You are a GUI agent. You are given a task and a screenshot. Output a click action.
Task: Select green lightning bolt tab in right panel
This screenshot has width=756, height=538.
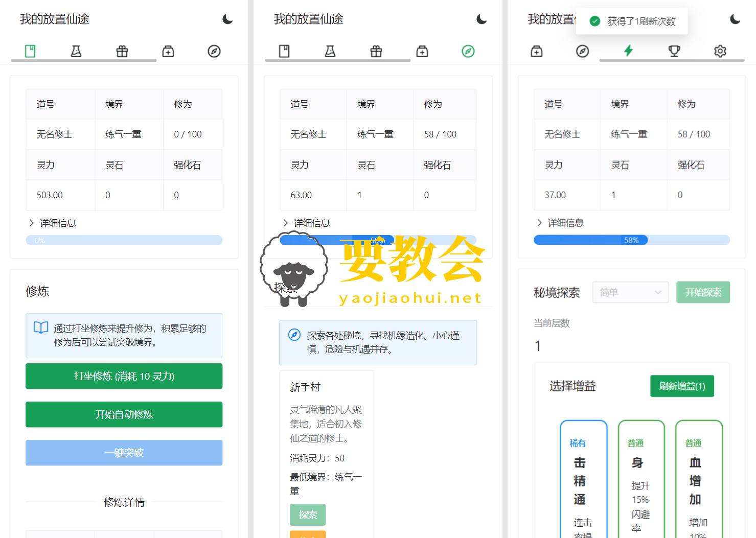[x=629, y=51]
